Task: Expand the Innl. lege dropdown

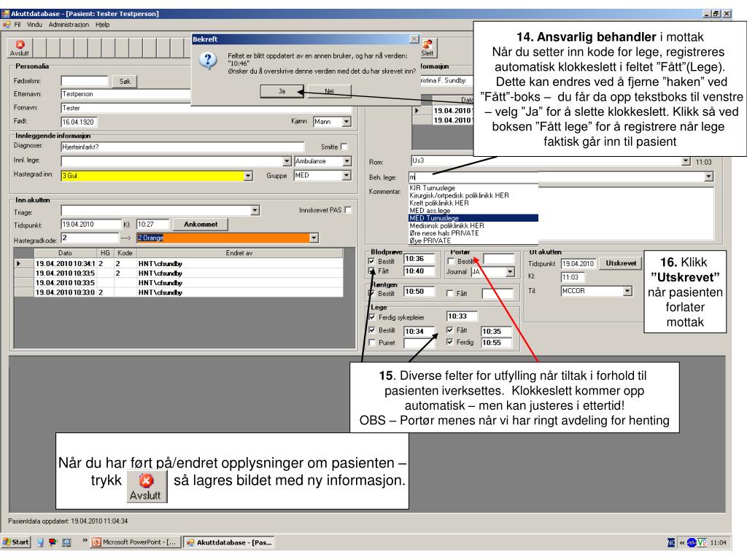Action: point(287,161)
